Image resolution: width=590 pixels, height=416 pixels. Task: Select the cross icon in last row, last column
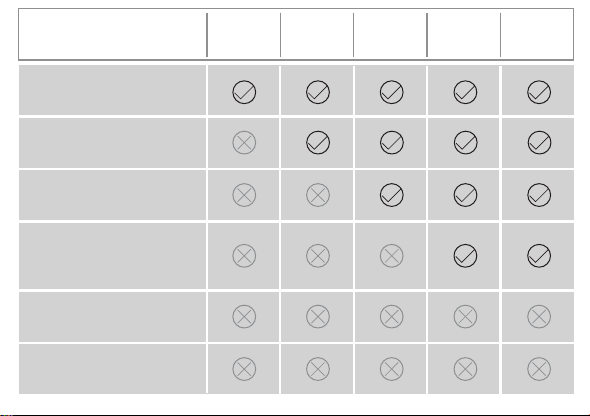click(x=539, y=369)
